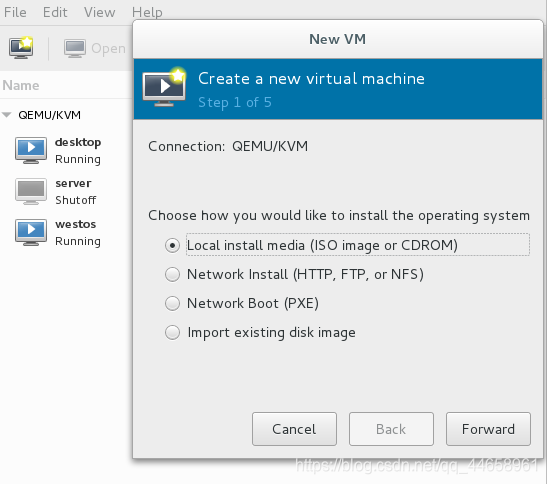This screenshot has height=484, width=547.
Task: Click the wizard header monitor icon
Action: [x=164, y=87]
